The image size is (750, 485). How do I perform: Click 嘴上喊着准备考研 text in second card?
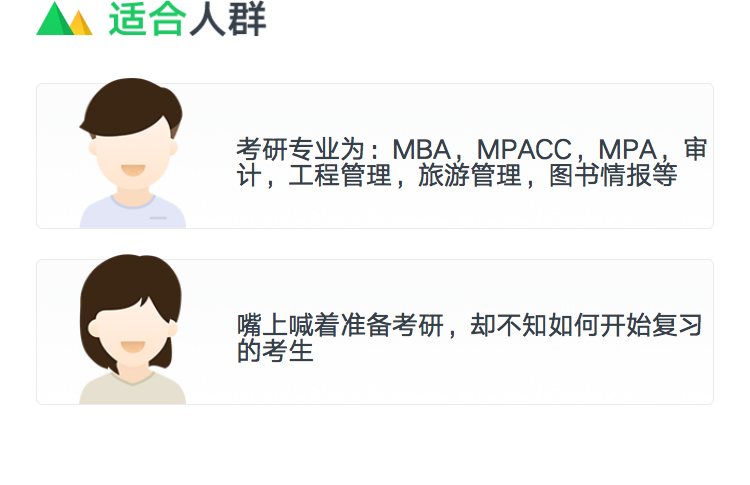tap(340, 325)
